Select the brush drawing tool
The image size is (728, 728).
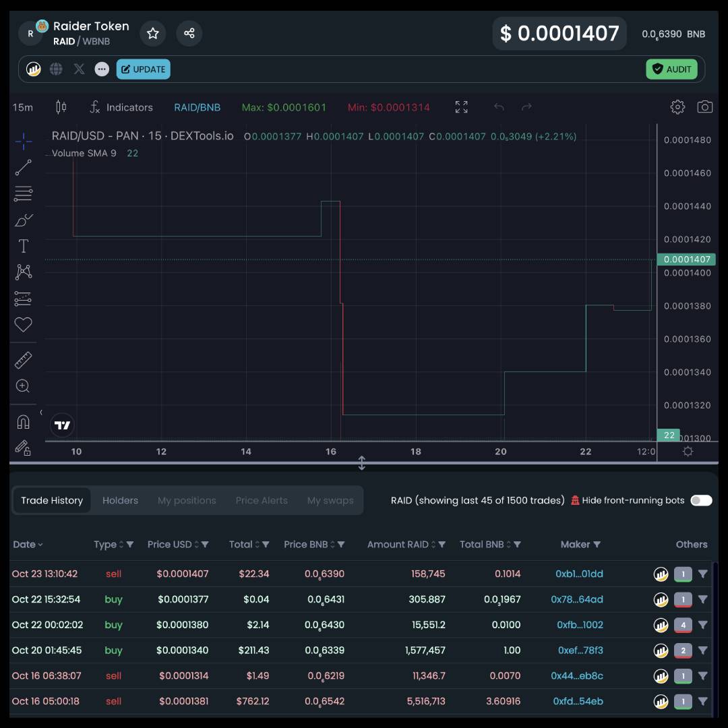[23, 220]
